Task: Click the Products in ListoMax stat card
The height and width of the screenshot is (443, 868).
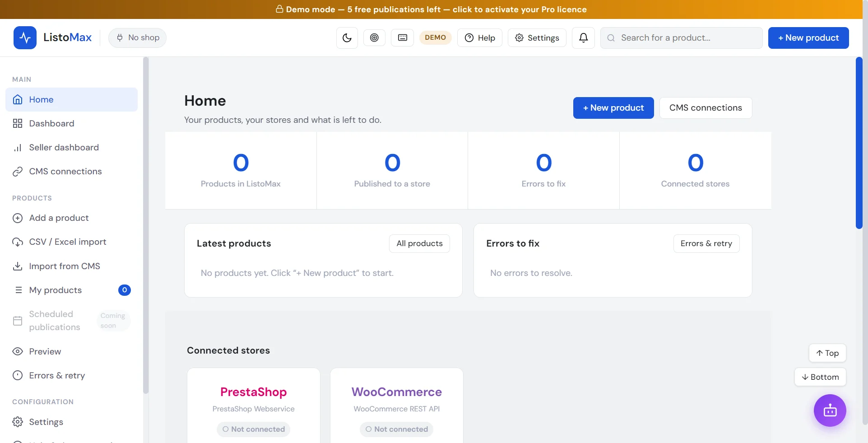Action: (x=241, y=171)
